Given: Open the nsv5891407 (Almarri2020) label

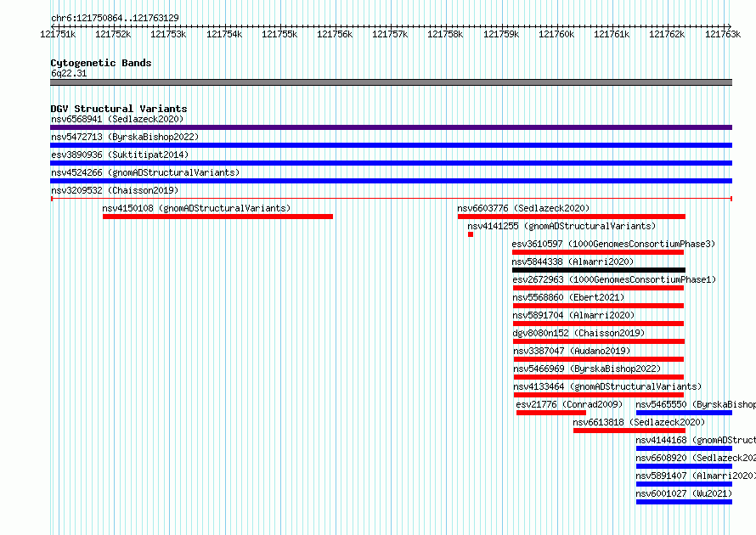Looking at the screenshot, I should (x=696, y=476).
